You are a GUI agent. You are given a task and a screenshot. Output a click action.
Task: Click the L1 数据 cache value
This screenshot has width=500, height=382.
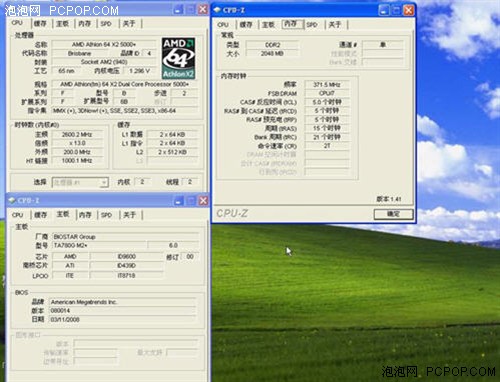tap(172, 135)
